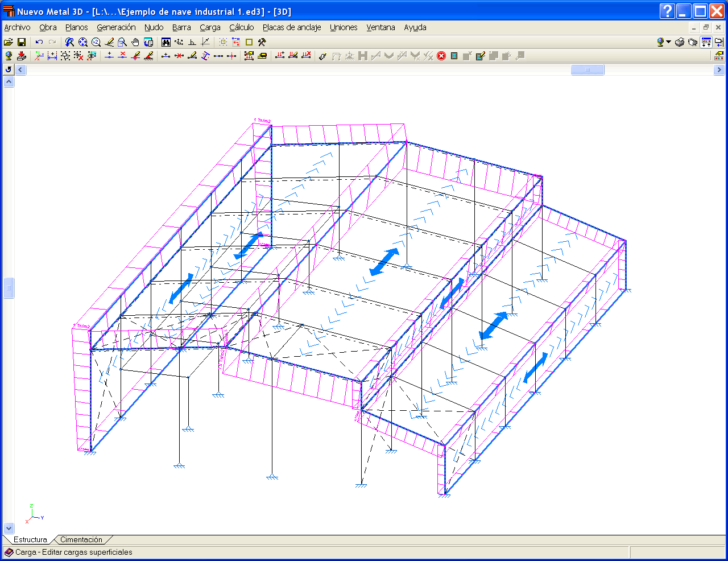The width and height of the screenshot is (728, 561).
Task: Click the red download arrow icon
Action: 22,56
